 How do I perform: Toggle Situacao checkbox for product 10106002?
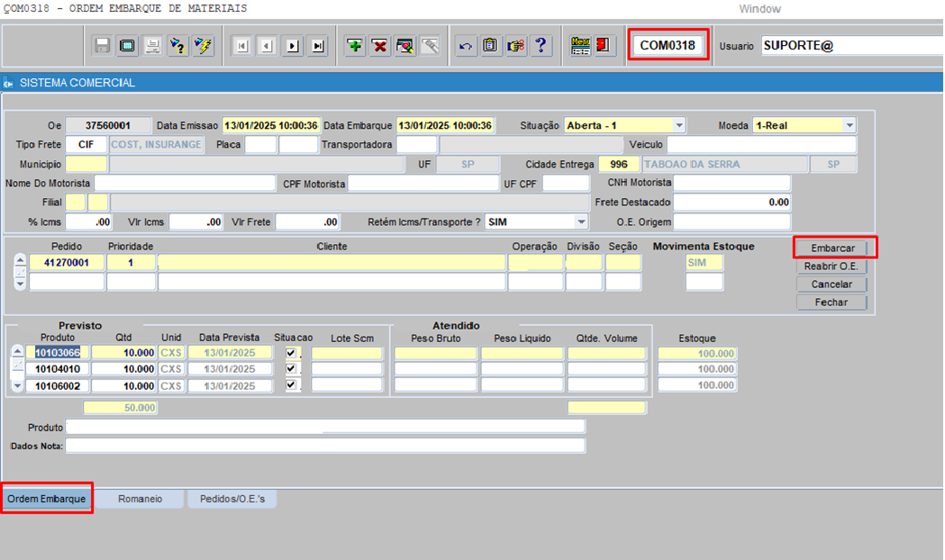click(292, 384)
